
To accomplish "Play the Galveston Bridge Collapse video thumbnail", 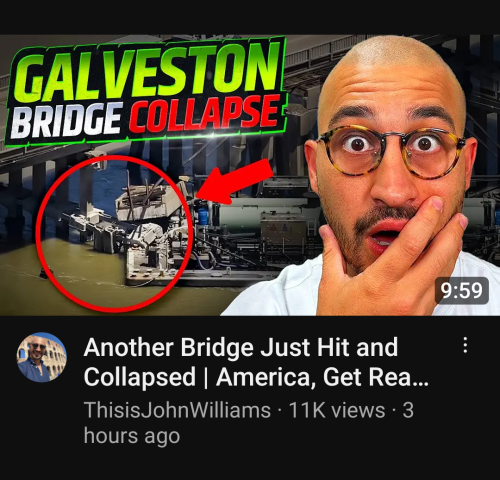I will [x=250, y=175].
